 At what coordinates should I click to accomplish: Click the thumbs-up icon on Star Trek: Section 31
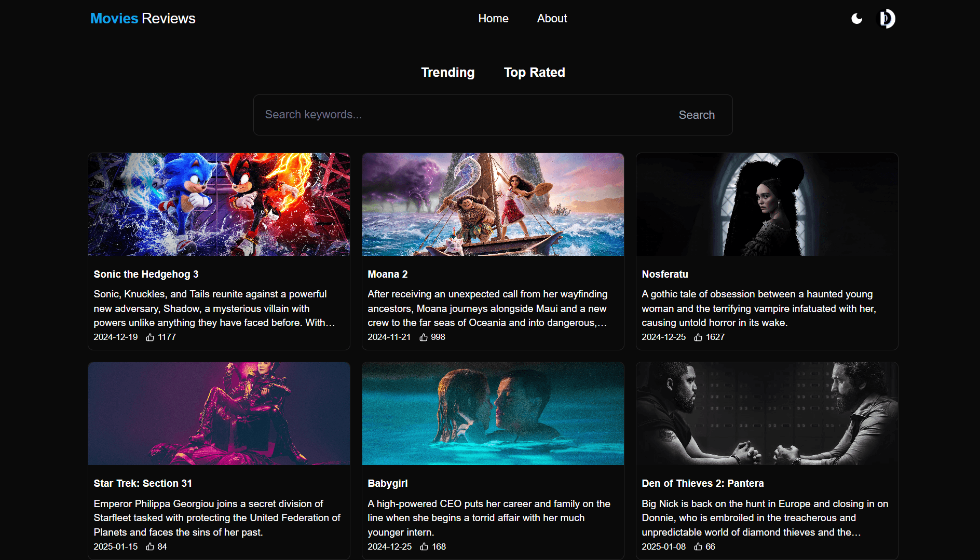tap(150, 547)
